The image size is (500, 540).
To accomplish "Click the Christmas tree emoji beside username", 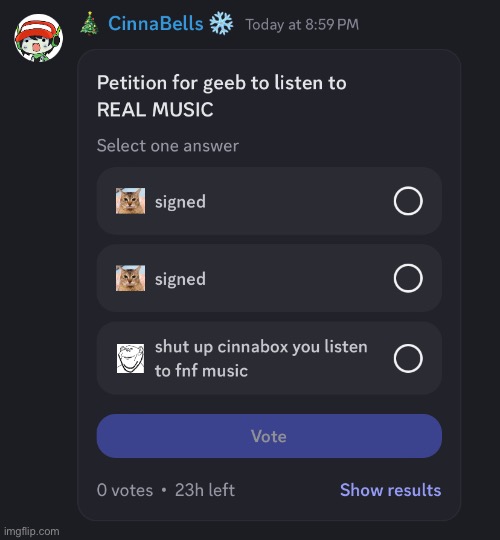I will point(90,23).
